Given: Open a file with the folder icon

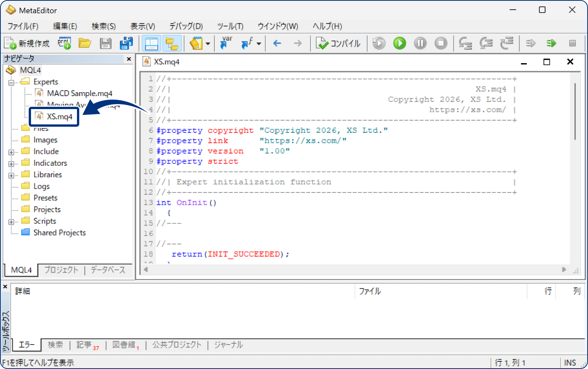Looking at the screenshot, I should click(x=85, y=43).
